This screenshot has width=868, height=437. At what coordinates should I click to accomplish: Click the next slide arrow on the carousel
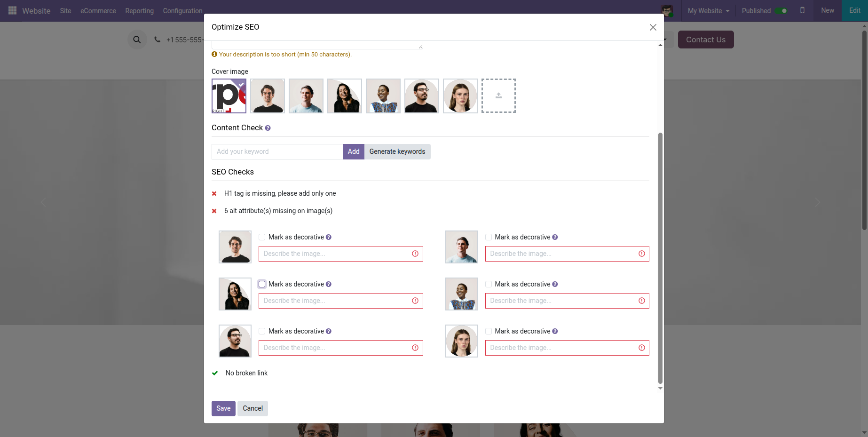click(817, 202)
